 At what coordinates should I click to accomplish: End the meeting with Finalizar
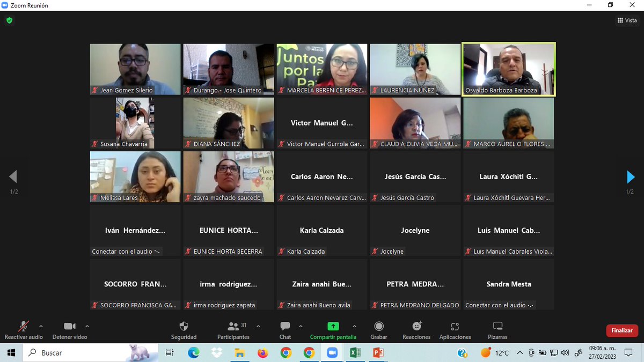(622, 330)
